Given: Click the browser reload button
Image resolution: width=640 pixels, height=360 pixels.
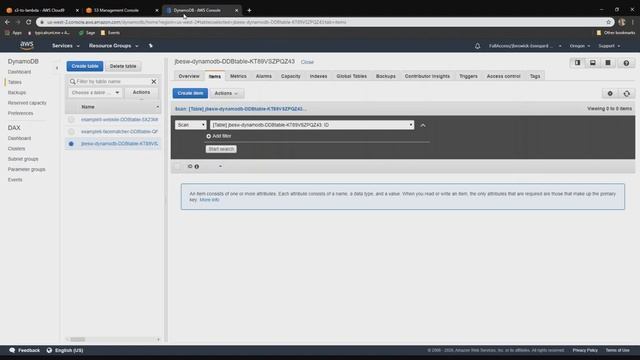Looking at the screenshot, I should (x=29, y=22).
